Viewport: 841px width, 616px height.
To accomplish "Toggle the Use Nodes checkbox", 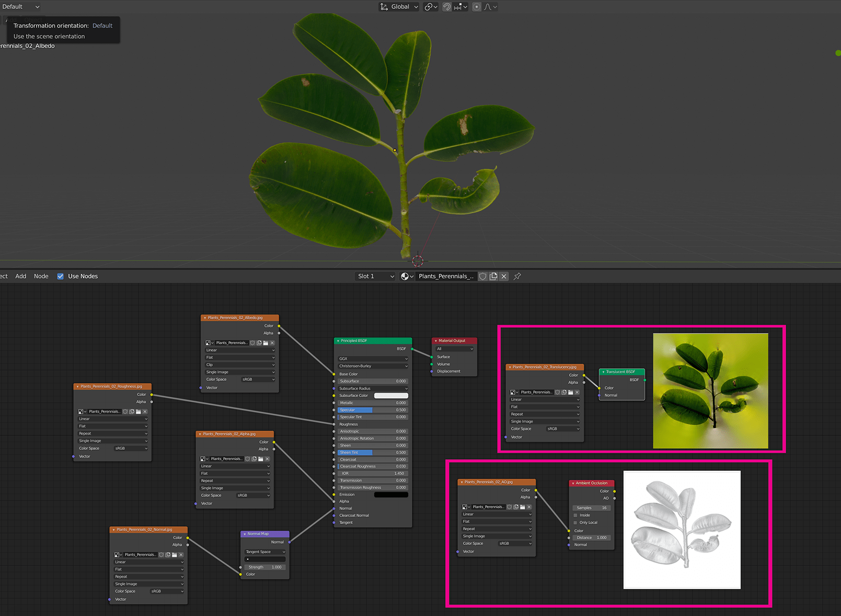I will tap(61, 276).
